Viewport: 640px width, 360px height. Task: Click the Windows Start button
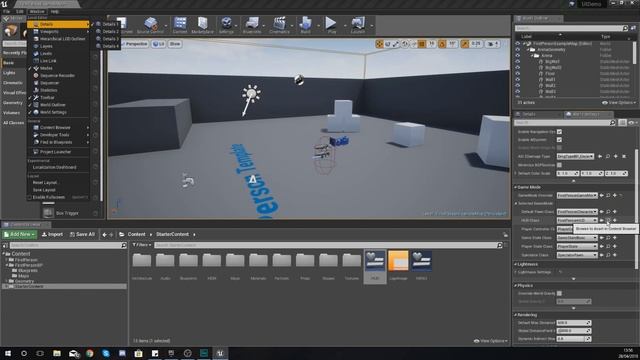click(x=8, y=353)
